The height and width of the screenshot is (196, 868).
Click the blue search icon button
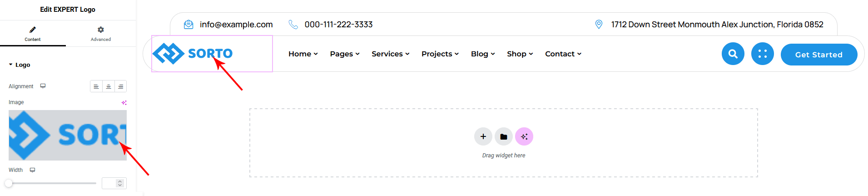click(733, 54)
